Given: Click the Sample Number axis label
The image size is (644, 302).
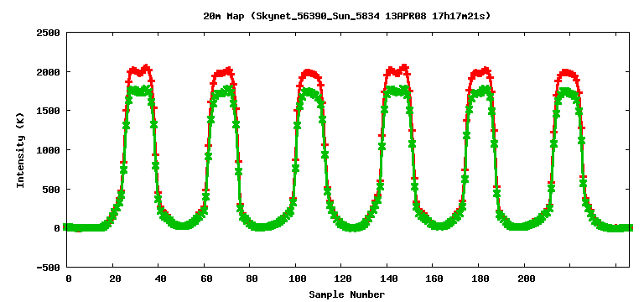Looking at the screenshot, I should click(346, 294).
